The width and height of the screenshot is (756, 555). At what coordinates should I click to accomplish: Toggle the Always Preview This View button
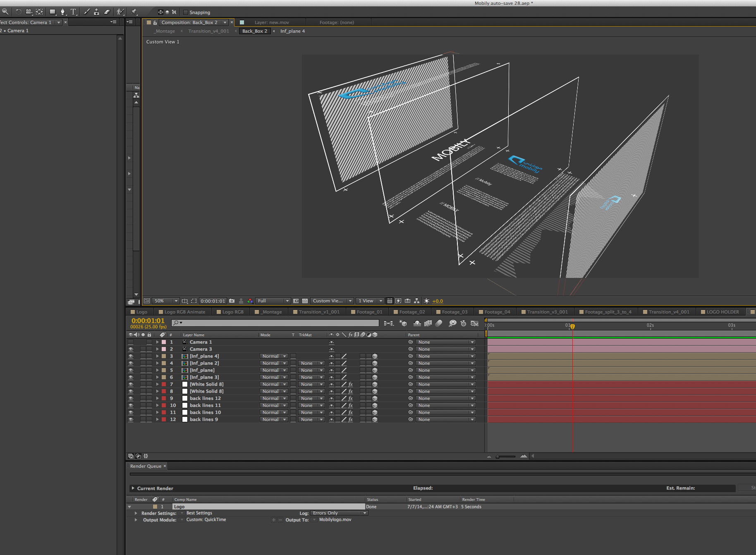point(147,301)
